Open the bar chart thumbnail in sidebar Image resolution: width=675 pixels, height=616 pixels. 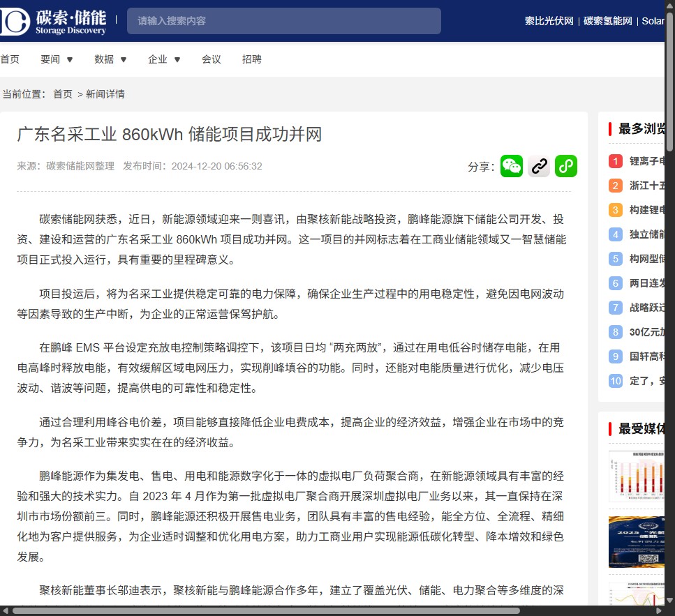[637, 476]
